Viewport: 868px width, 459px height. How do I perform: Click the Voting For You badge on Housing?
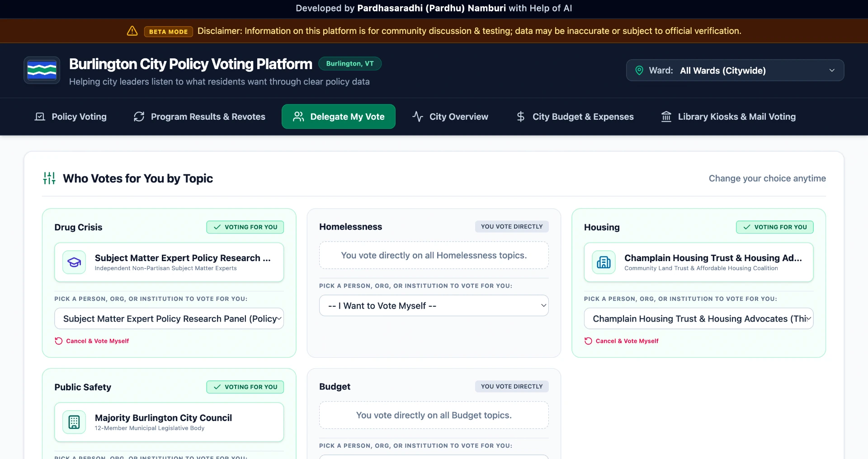(x=775, y=227)
